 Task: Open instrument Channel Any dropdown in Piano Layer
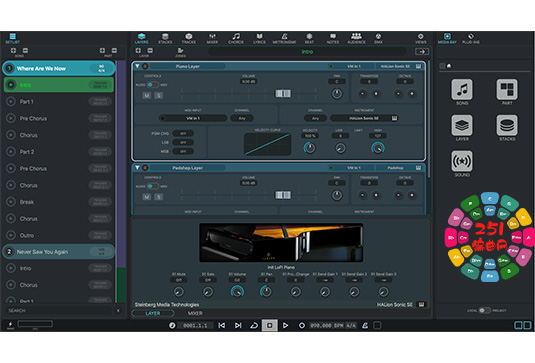click(x=315, y=118)
